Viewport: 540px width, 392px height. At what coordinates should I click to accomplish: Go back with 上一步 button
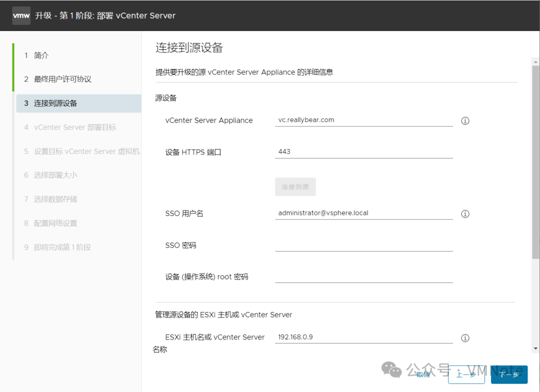coord(466,374)
